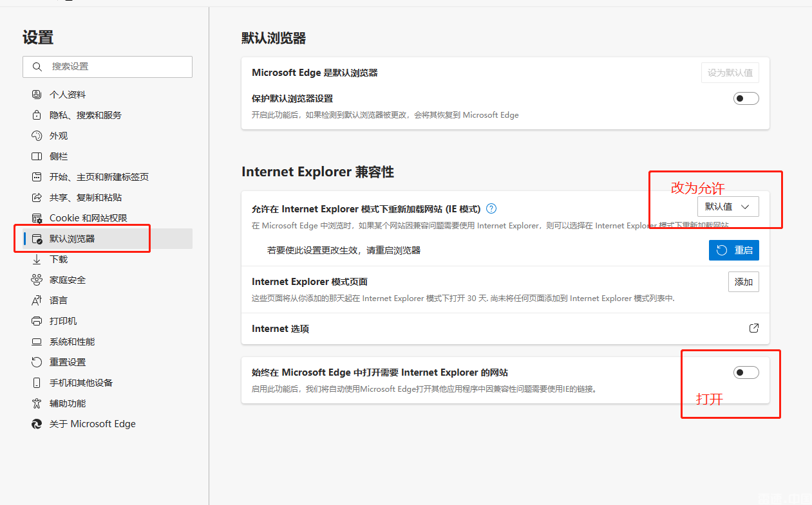This screenshot has height=505, width=812.
Task: Click the Internet Explorer 模式页面 label
Action: click(310, 282)
